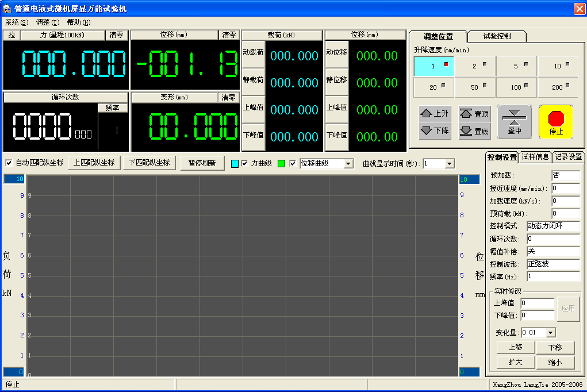Open the 调整(T) menu
Viewport: 587px width, 392px height.
click(x=48, y=22)
